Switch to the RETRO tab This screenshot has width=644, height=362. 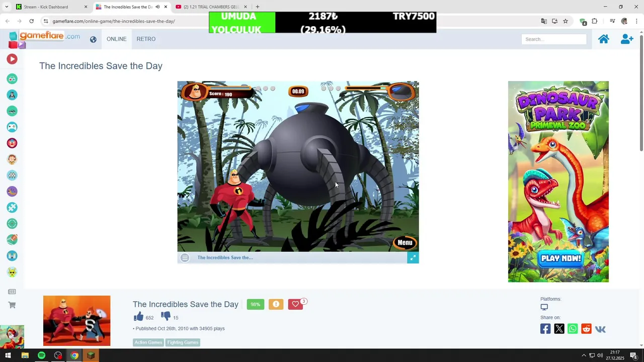click(x=146, y=39)
